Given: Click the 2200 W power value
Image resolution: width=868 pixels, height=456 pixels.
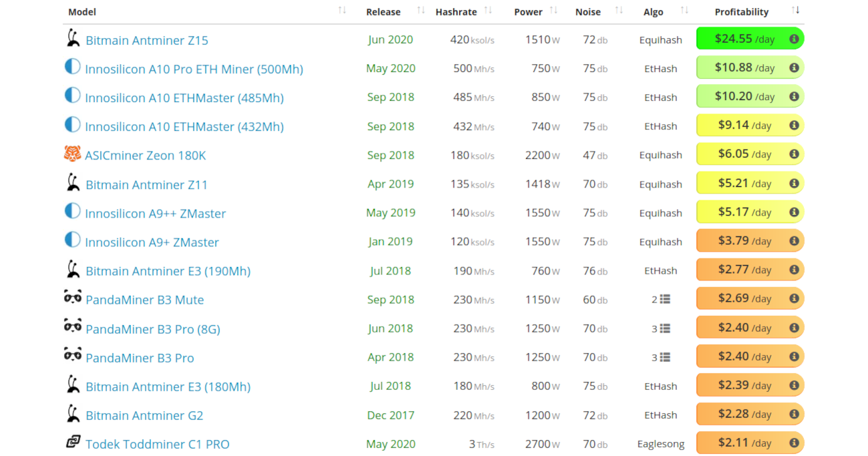Looking at the screenshot, I should [542, 155].
